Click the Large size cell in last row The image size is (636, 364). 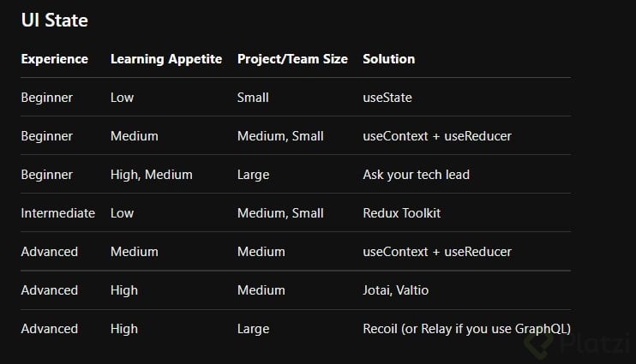tap(253, 329)
